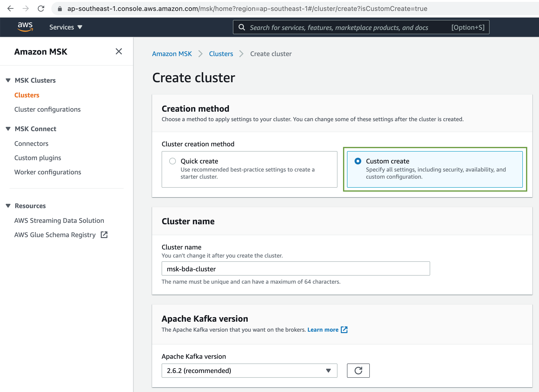539x392 pixels.
Task: Click the browser back arrow
Action: click(x=10, y=9)
